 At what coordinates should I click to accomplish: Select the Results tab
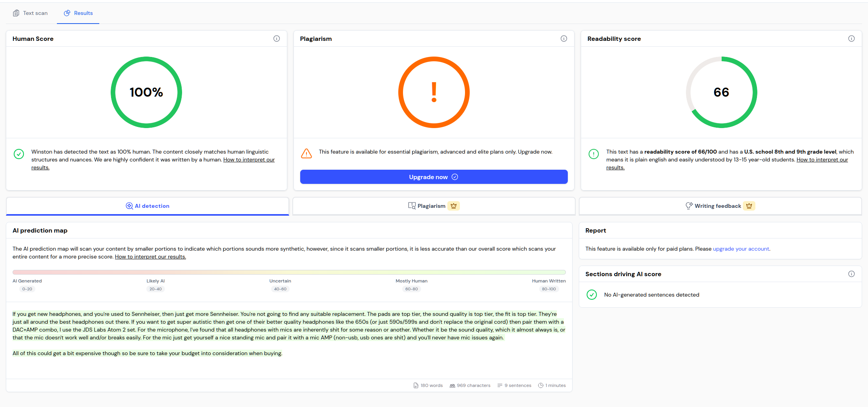pos(78,13)
